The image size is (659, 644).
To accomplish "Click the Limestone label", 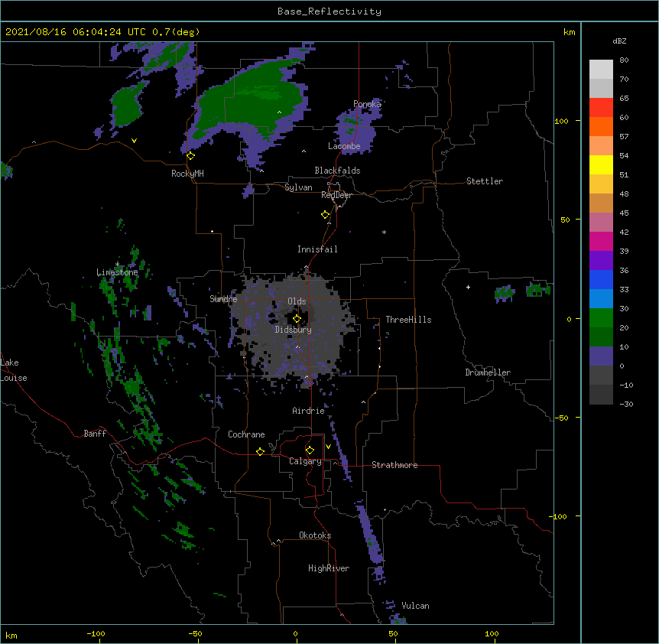I will pos(117,272).
